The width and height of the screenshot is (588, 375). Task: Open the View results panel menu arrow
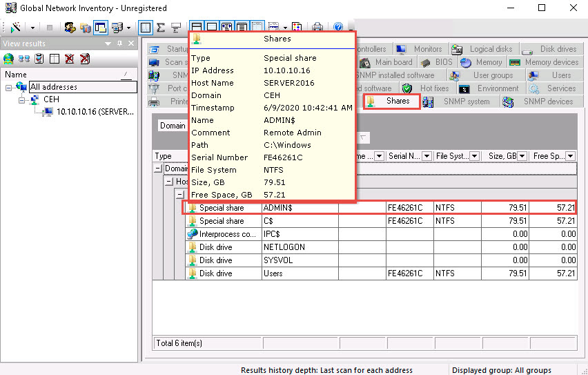(108, 44)
